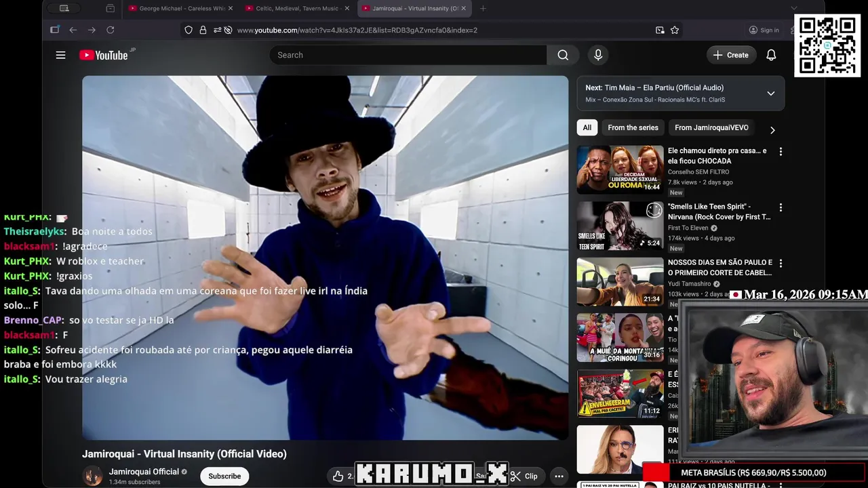The image size is (868, 488).
Task: Open the YouTube hamburger guide menu
Action: pos(60,55)
